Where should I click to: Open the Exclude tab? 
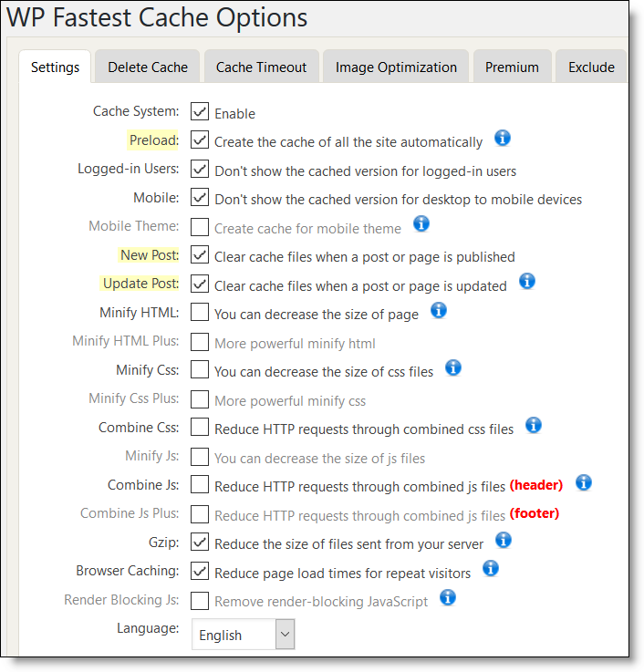pos(591,67)
